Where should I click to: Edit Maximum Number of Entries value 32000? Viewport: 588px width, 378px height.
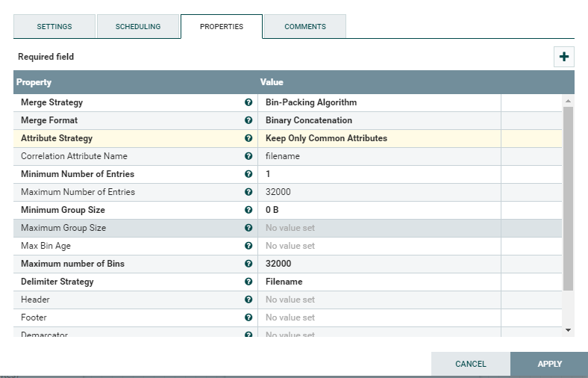pyautogui.click(x=379, y=192)
